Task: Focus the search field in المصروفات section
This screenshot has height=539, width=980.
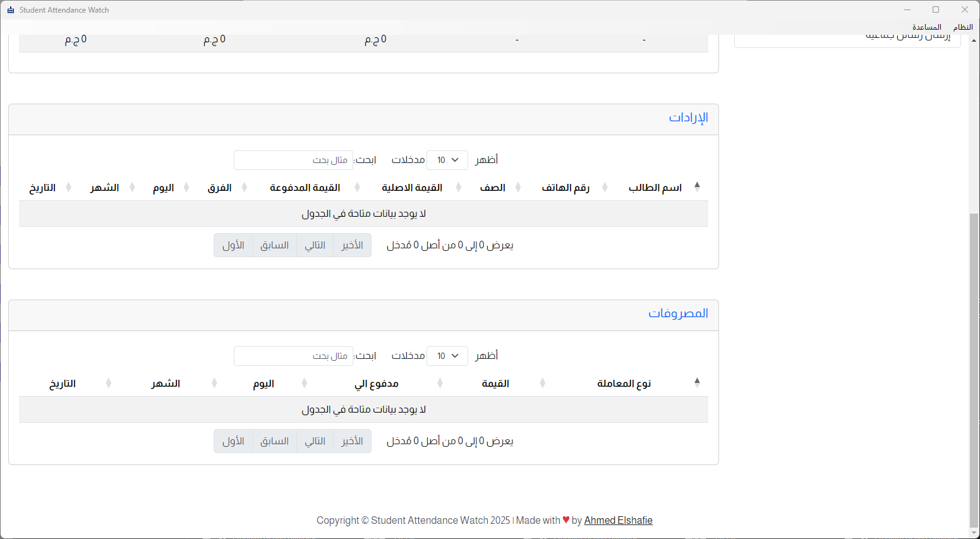Action: click(293, 356)
